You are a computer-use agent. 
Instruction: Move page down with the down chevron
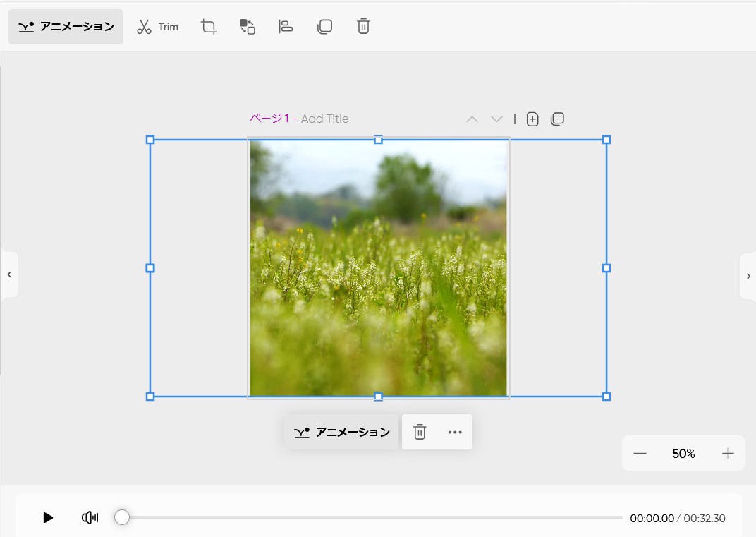pos(496,119)
